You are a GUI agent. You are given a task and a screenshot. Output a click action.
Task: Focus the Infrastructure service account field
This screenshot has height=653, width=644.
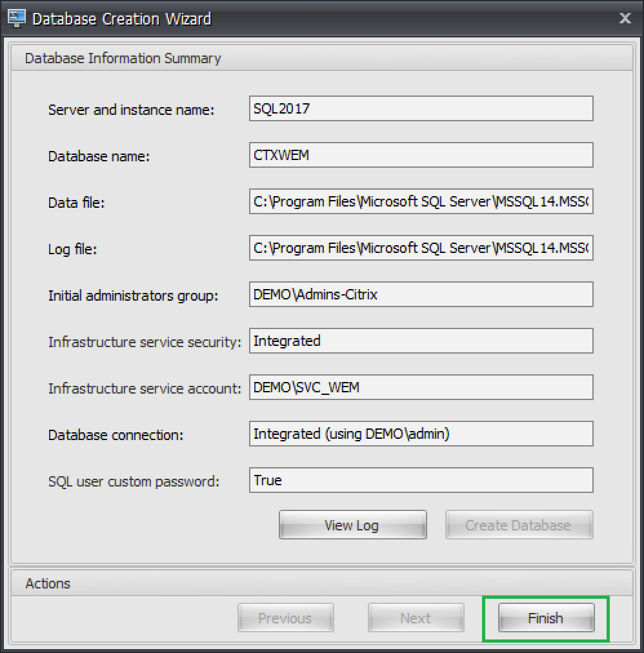[421, 387]
